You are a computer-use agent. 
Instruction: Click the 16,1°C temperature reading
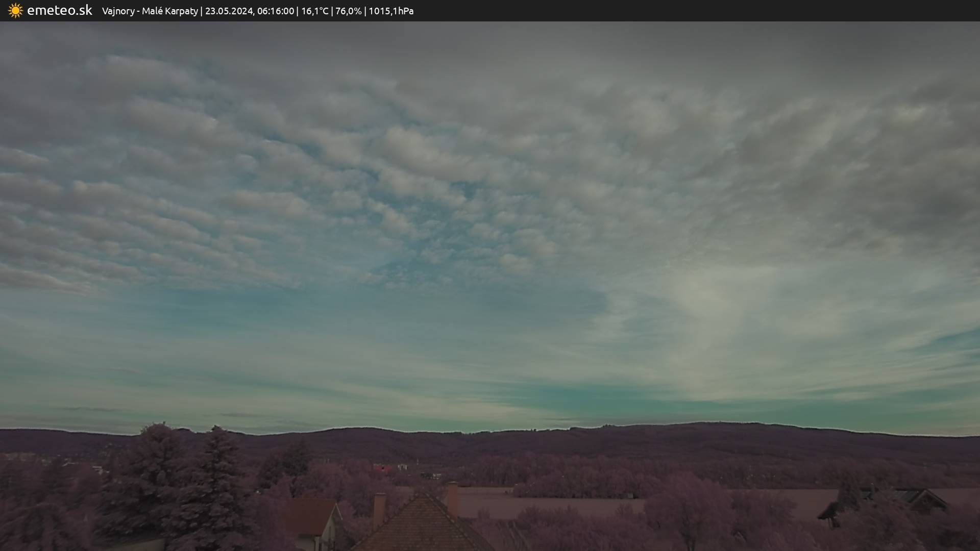click(314, 11)
